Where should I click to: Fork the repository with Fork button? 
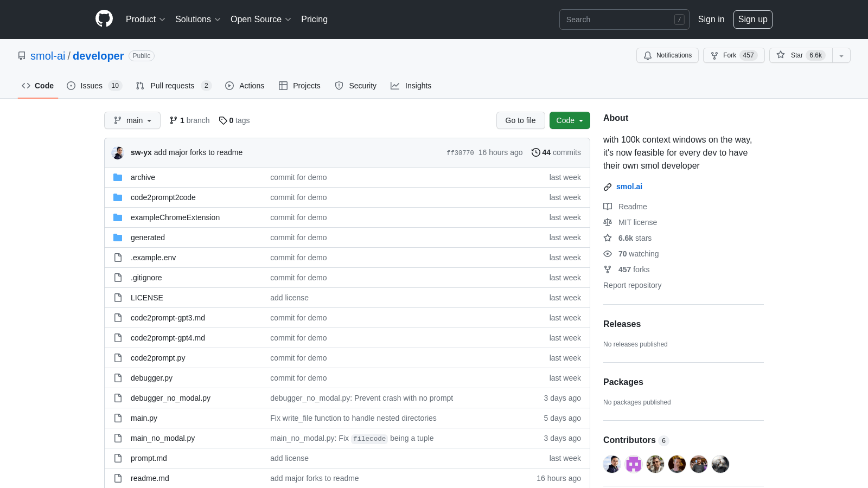734,55
